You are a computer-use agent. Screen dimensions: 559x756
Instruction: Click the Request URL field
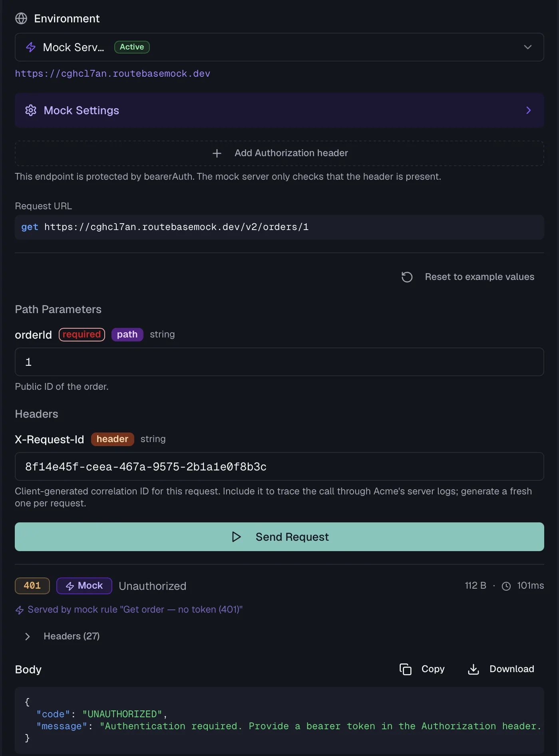[279, 227]
